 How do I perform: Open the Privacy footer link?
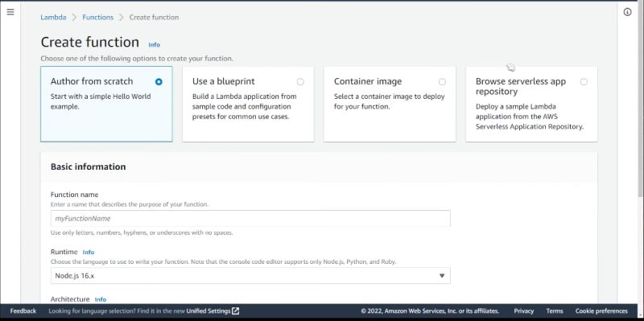524,311
